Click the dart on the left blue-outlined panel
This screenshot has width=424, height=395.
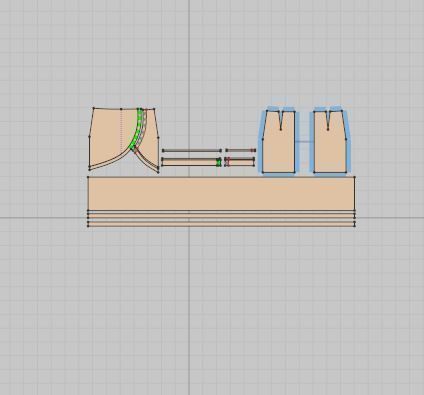tap(281, 120)
